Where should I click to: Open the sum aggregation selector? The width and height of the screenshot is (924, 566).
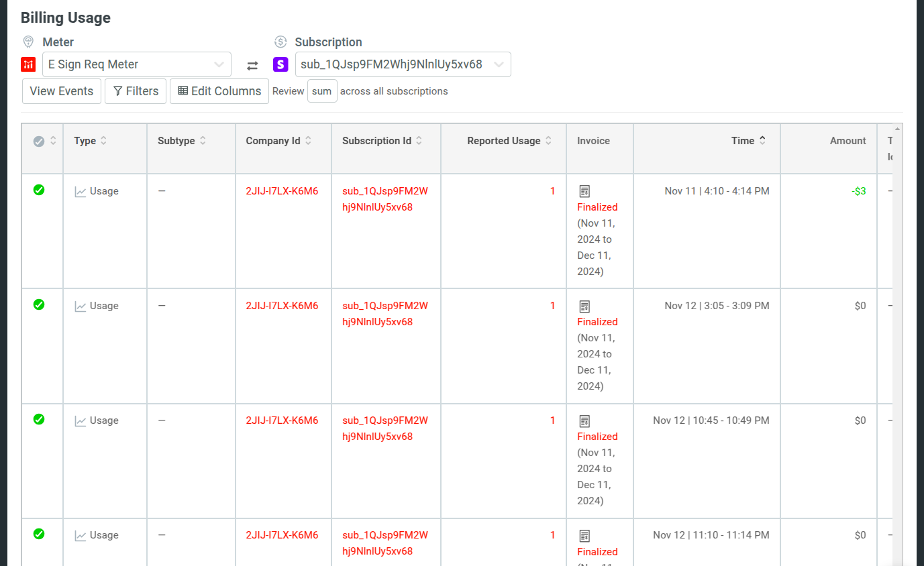click(x=321, y=91)
